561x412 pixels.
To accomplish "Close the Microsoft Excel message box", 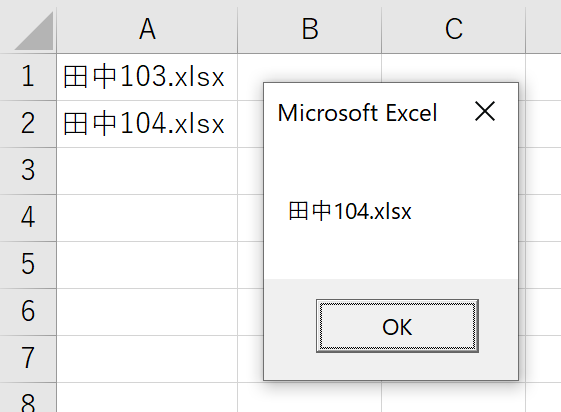I will [485, 111].
